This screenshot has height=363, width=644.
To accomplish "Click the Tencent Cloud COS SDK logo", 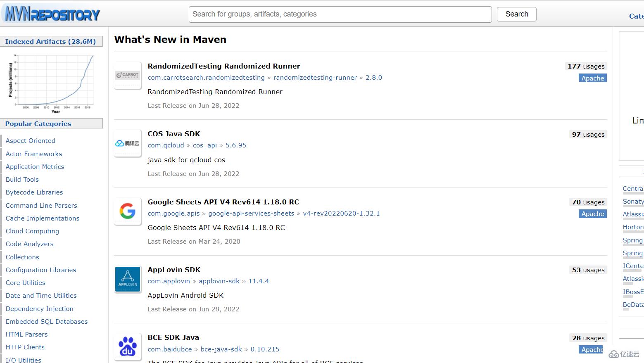I will [128, 143].
